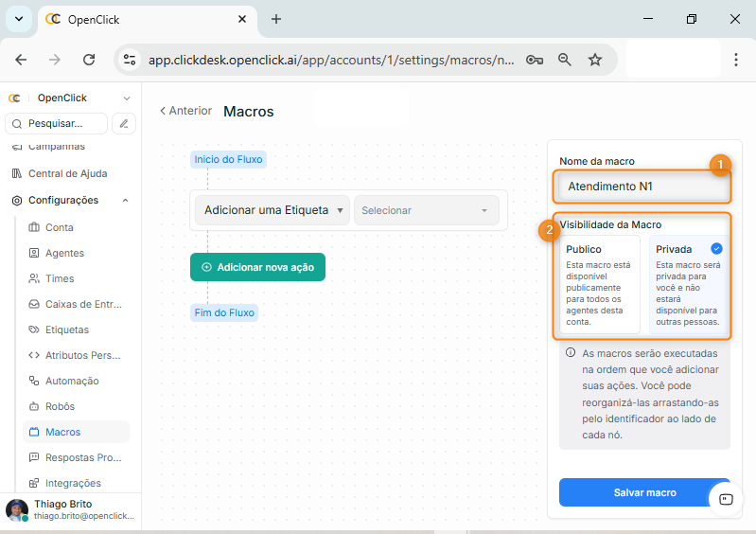Click the compose pencil icon beside search
This screenshot has width=756, height=534.
(124, 123)
